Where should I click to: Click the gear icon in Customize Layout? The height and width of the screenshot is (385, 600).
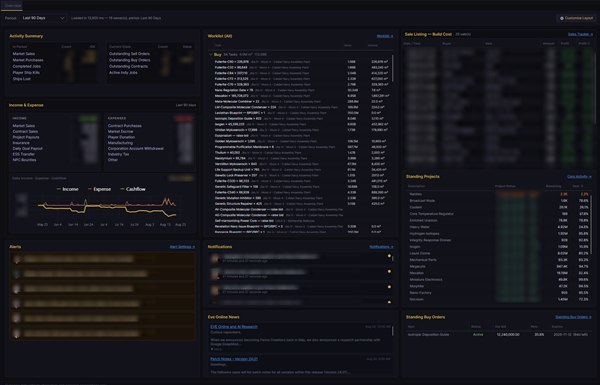(x=562, y=18)
